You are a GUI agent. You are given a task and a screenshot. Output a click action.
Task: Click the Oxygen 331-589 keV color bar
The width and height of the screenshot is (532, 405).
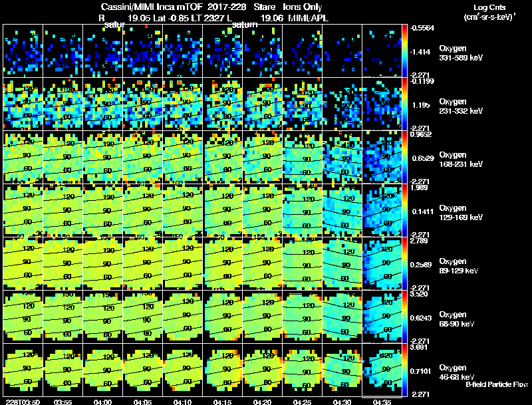404,51
